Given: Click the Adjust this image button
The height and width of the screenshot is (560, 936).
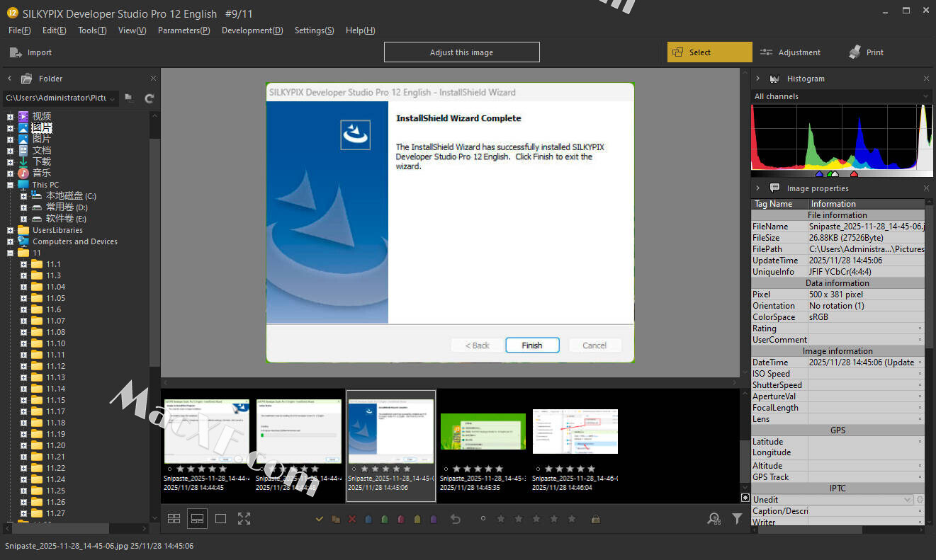Looking at the screenshot, I should 461,52.
